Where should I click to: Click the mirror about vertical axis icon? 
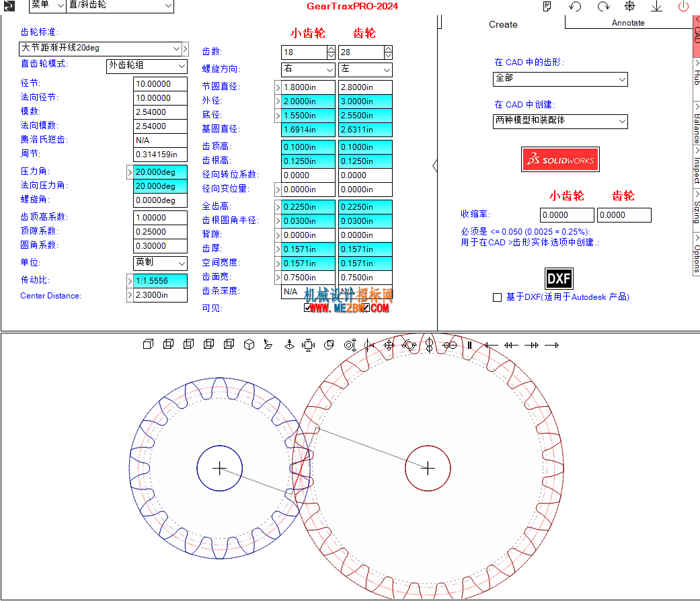click(368, 345)
